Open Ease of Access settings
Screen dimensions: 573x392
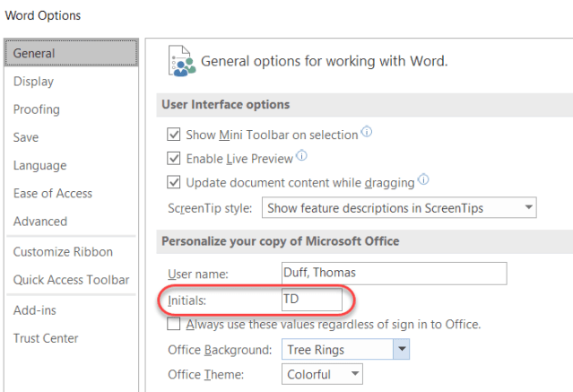point(53,193)
